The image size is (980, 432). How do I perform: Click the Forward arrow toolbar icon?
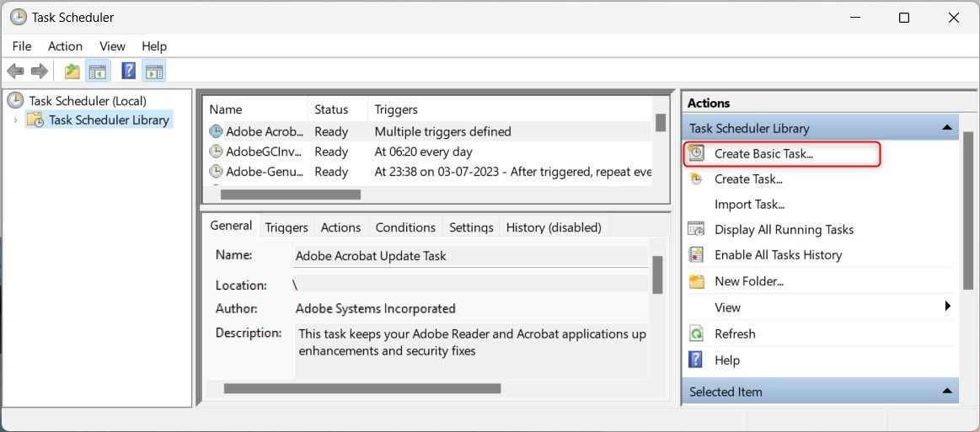[39, 72]
